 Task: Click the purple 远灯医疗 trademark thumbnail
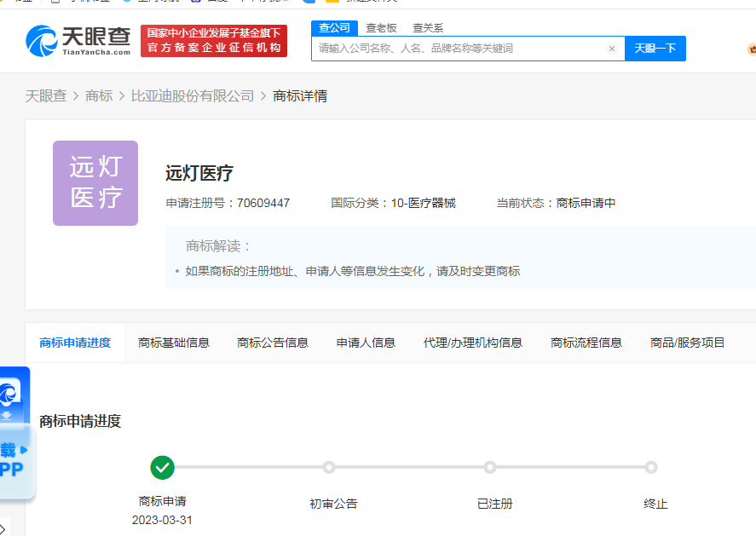(95, 183)
